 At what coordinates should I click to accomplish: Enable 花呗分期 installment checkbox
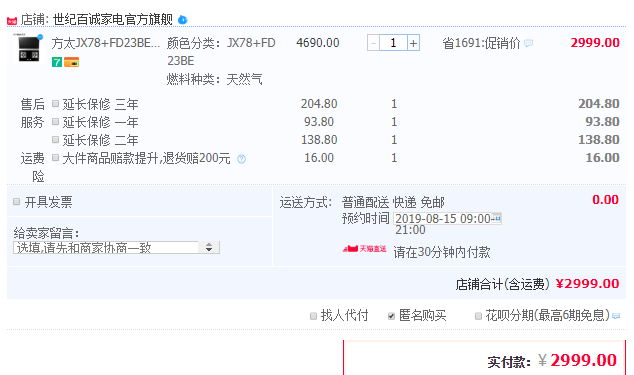coord(478,316)
